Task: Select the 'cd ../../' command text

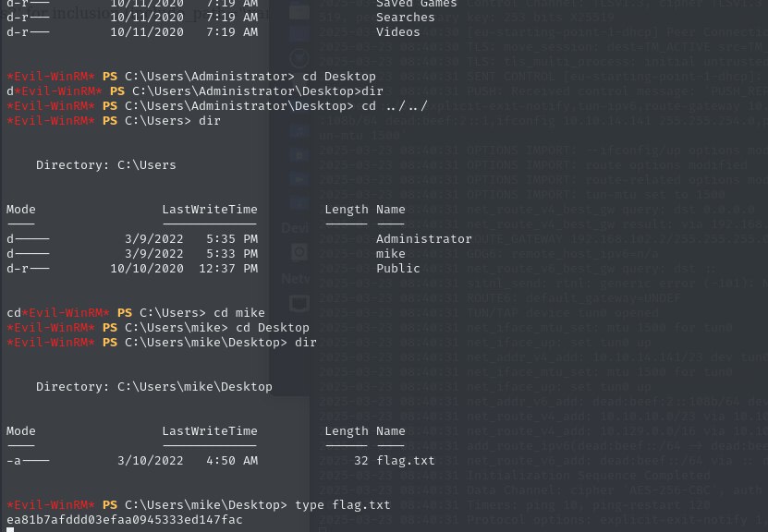Action: [395, 105]
